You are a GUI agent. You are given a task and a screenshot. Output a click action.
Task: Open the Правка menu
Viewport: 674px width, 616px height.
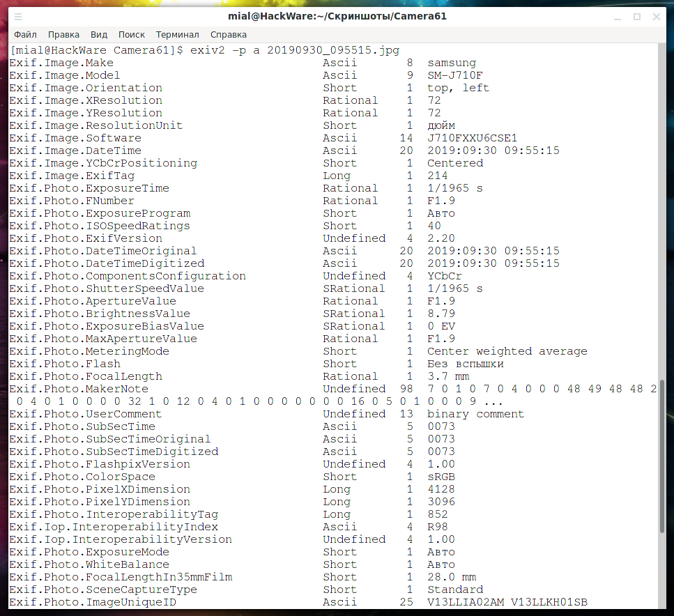63,34
